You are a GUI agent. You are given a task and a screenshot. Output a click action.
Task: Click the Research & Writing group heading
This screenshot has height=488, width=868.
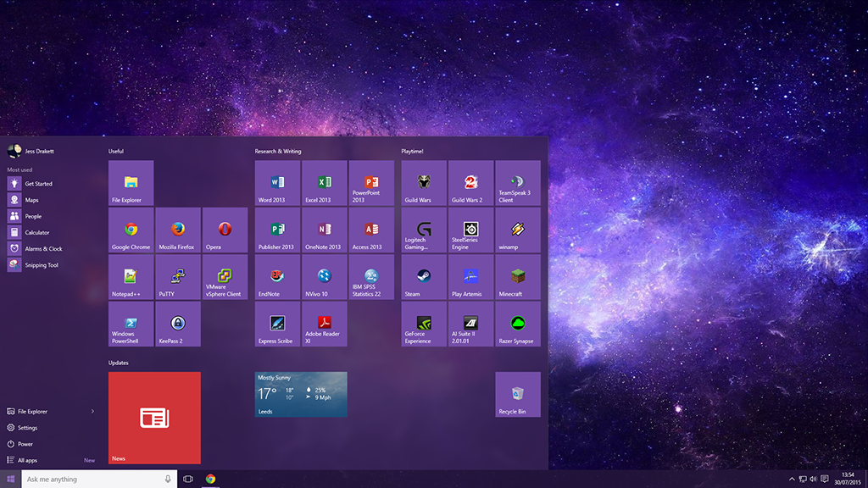[x=278, y=151]
